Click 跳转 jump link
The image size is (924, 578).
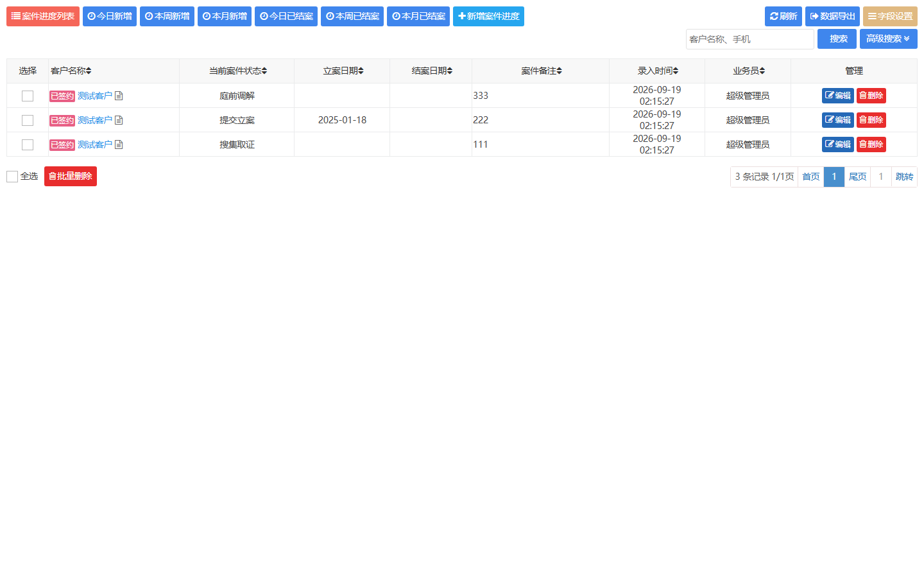click(905, 177)
